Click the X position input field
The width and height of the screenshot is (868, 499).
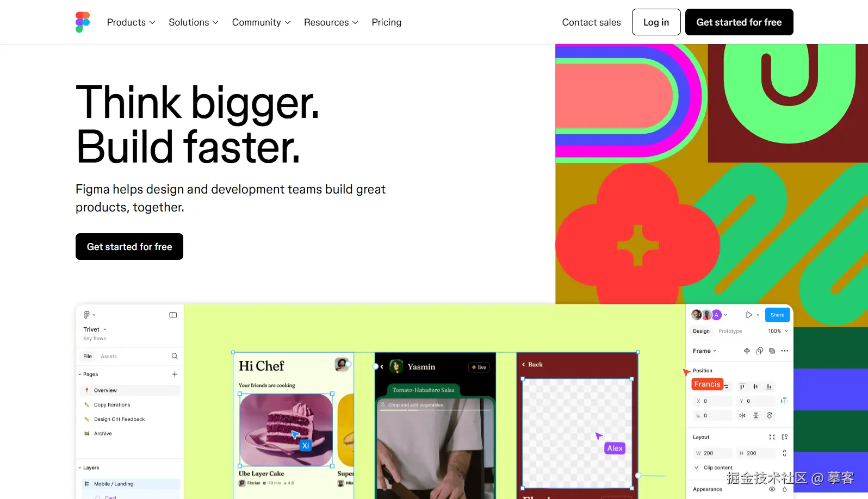[712, 401]
